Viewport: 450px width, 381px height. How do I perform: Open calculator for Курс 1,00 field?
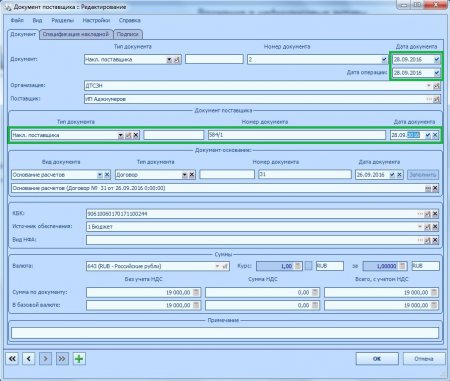[298, 266]
